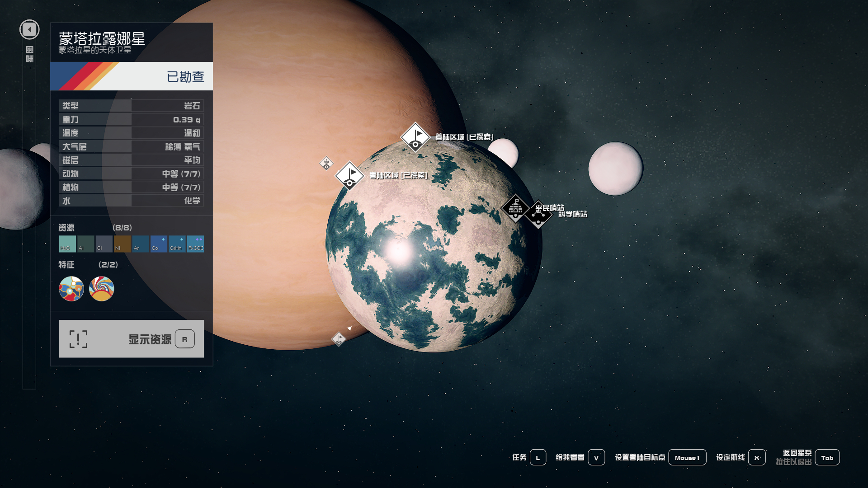Click the 显示资源 show resources button
This screenshot has height=488, width=868.
tap(132, 339)
